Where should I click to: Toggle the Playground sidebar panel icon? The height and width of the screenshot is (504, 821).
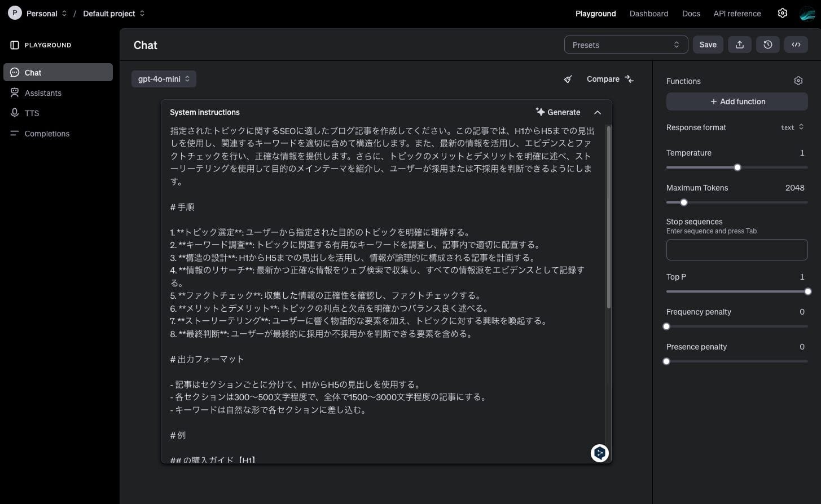15,45
